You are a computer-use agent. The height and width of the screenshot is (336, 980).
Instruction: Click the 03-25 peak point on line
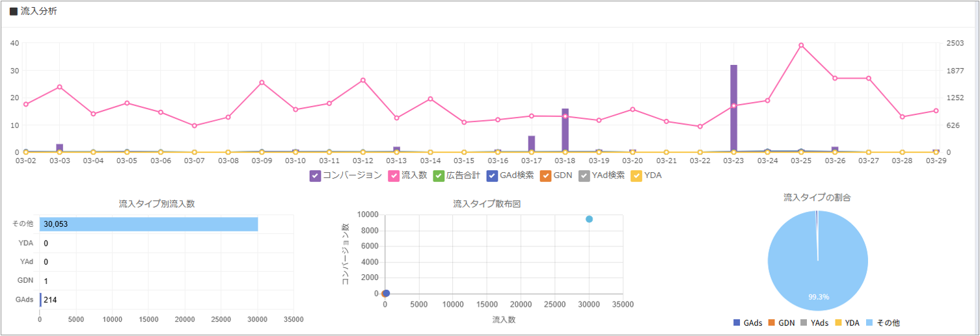[801, 45]
